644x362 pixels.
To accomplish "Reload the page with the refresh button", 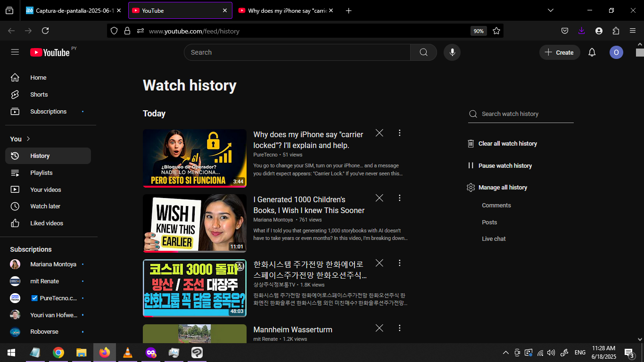I will pyautogui.click(x=45, y=31).
